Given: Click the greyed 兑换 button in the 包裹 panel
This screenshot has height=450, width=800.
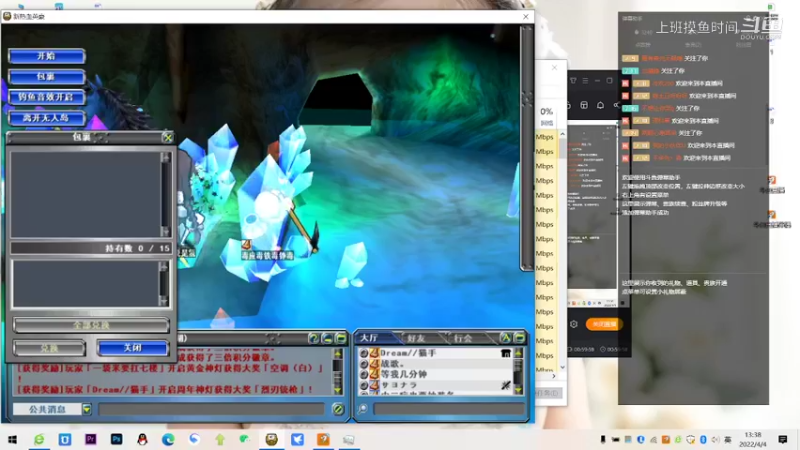Looking at the screenshot, I should (49, 348).
